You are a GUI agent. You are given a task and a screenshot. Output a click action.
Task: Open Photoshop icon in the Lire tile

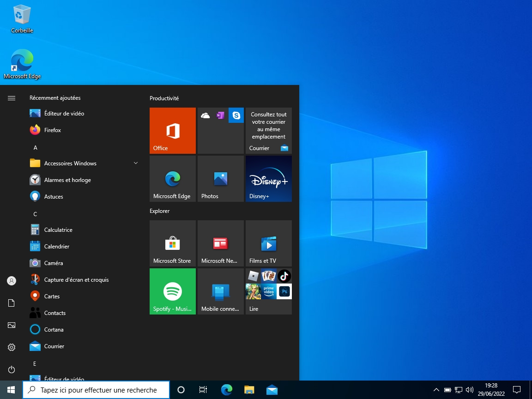(x=284, y=291)
